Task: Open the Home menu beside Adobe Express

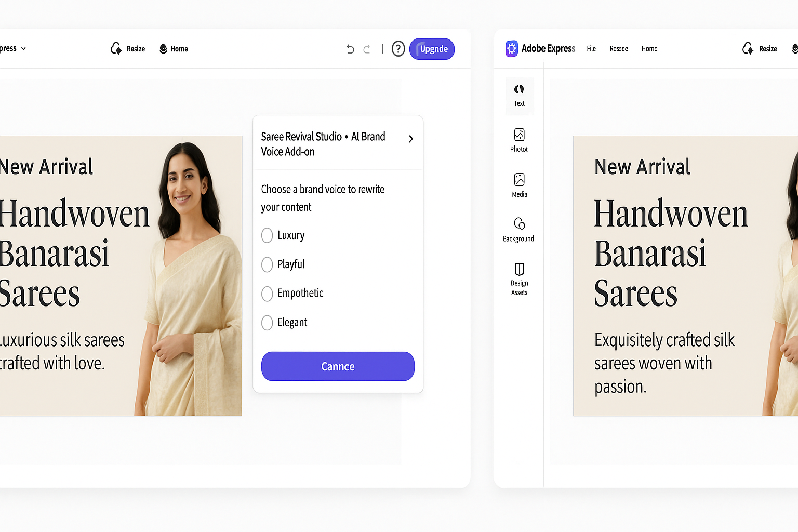Action: pyautogui.click(x=649, y=48)
